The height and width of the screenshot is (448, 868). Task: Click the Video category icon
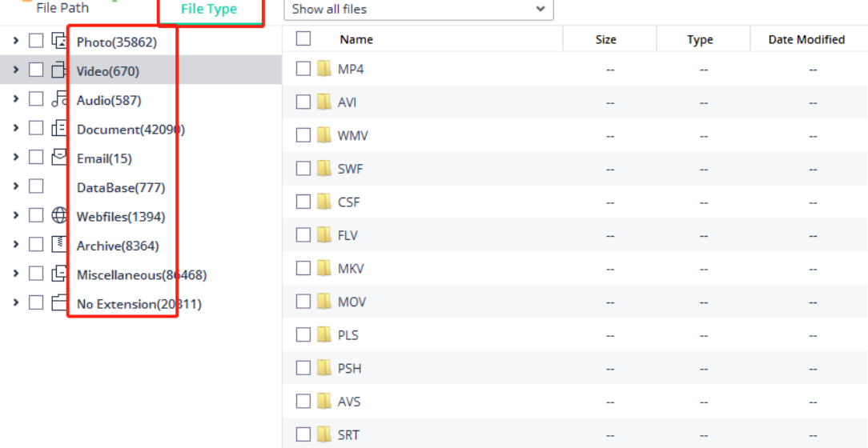58,70
